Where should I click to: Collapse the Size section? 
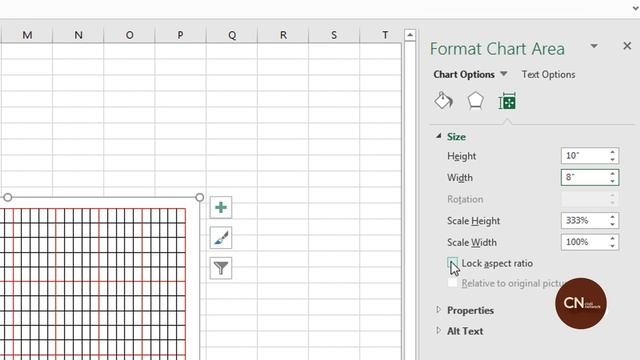point(438,136)
